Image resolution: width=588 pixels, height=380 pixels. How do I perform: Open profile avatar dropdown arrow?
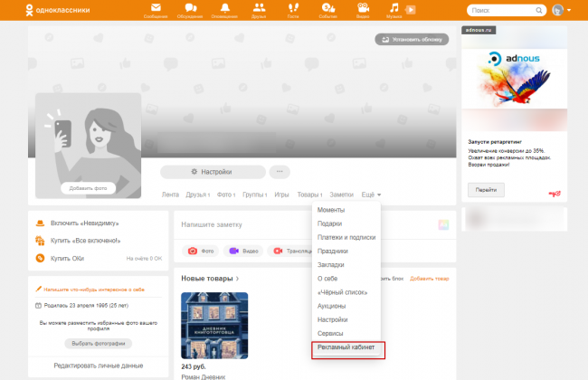click(x=570, y=11)
